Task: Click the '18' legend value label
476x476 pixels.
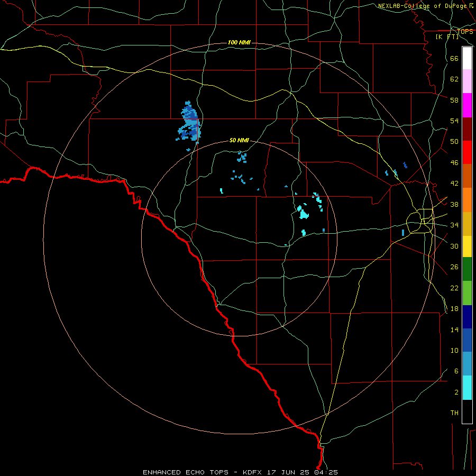Action: pyautogui.click(x=454, y=309)
